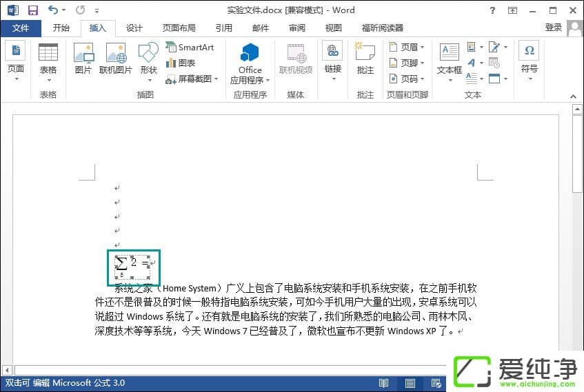Open the 页眉 header dropdown
Viewport: 584px width, 392px height.
tap(407, 48)
